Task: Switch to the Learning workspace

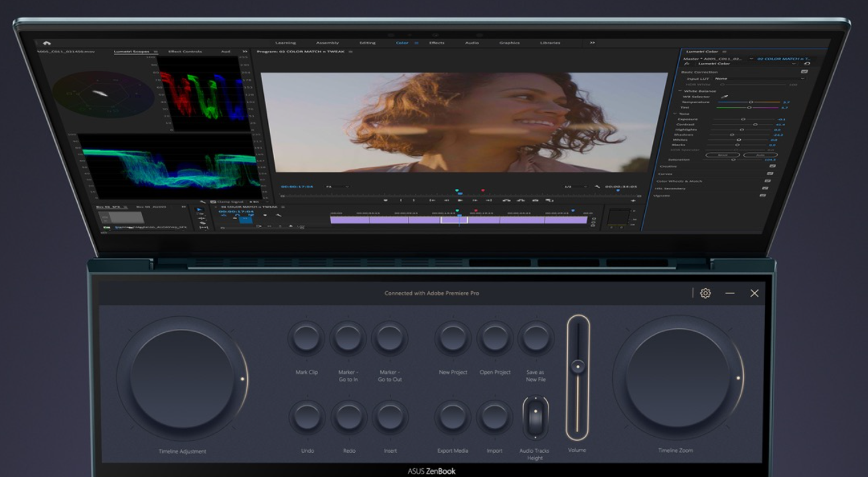Action: 285,43
